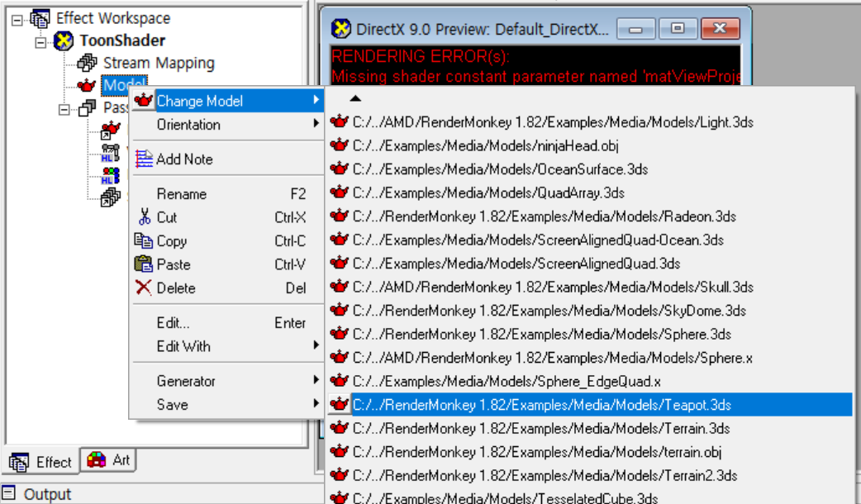Click the HL vertex shader icon
Image resolution: width=861 pixels, height=504 pixels.
click(x=111, y=153)
